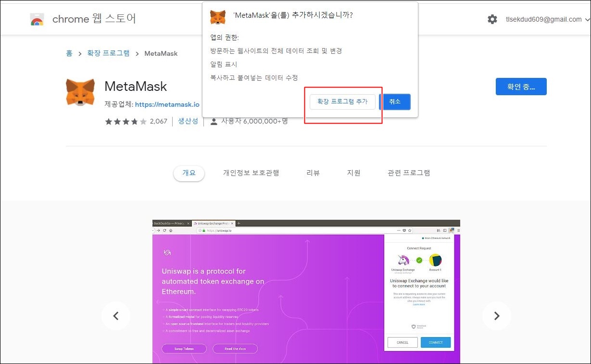Click the 확인 중... blue button
This screenshot has height=364, width=591.
tap(521, 87)
